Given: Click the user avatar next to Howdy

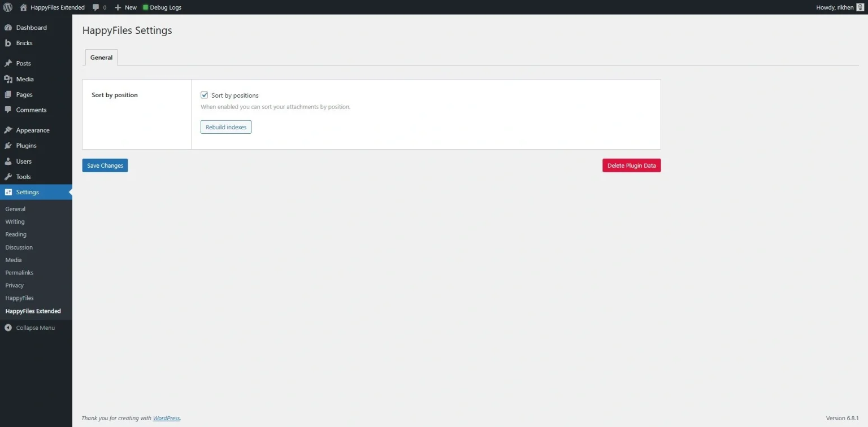Looking at the screenshot, I should [860, 7].
